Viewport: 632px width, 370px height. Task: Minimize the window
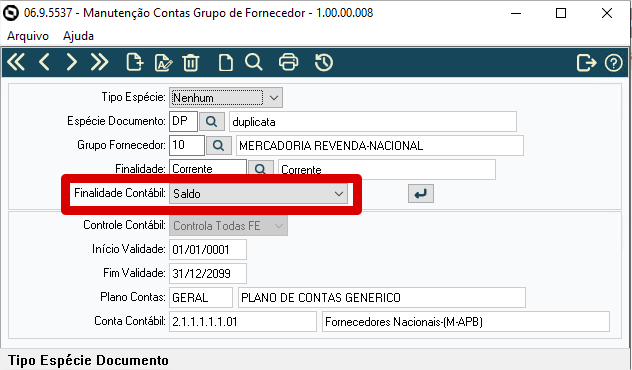pos(516,13)
